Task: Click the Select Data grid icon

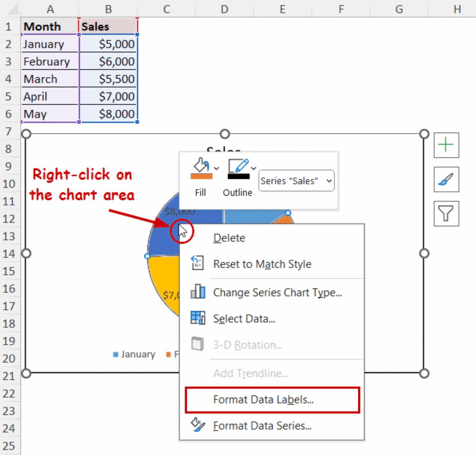Action: (x=198, y=318)
